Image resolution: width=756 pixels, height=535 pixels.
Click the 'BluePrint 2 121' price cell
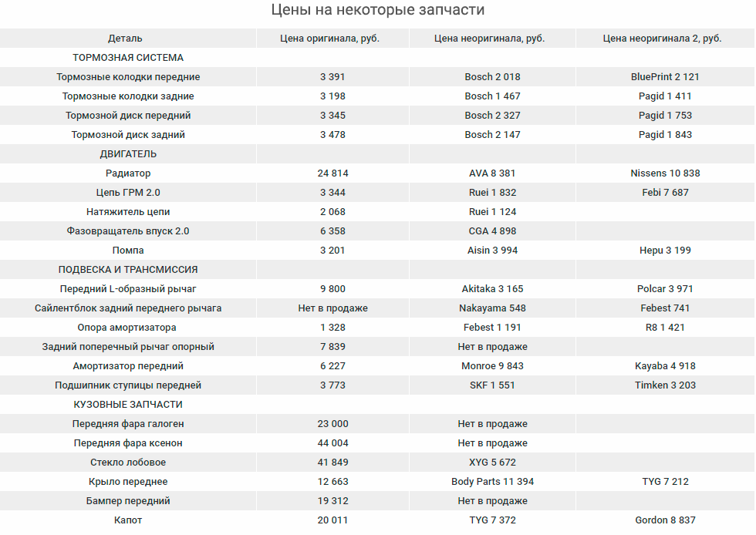(665, 77)
